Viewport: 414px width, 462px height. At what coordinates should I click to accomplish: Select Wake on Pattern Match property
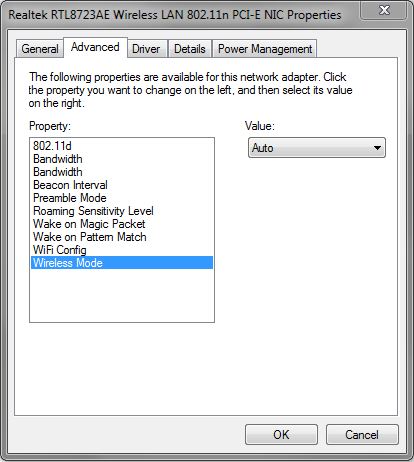(122, 237)
